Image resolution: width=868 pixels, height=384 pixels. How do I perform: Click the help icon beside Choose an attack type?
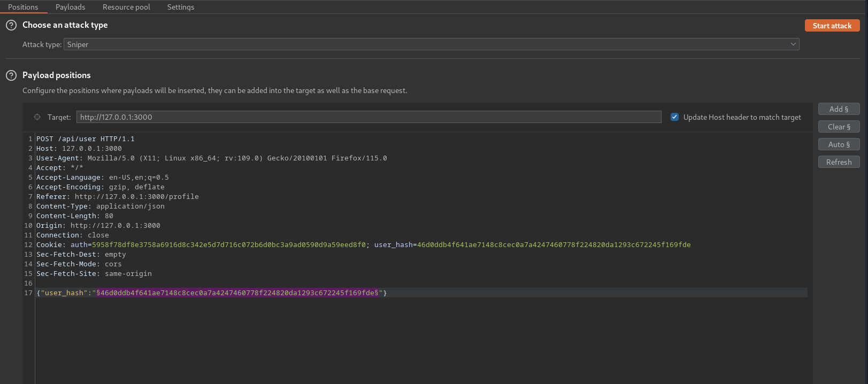click(x=11, y=25)
